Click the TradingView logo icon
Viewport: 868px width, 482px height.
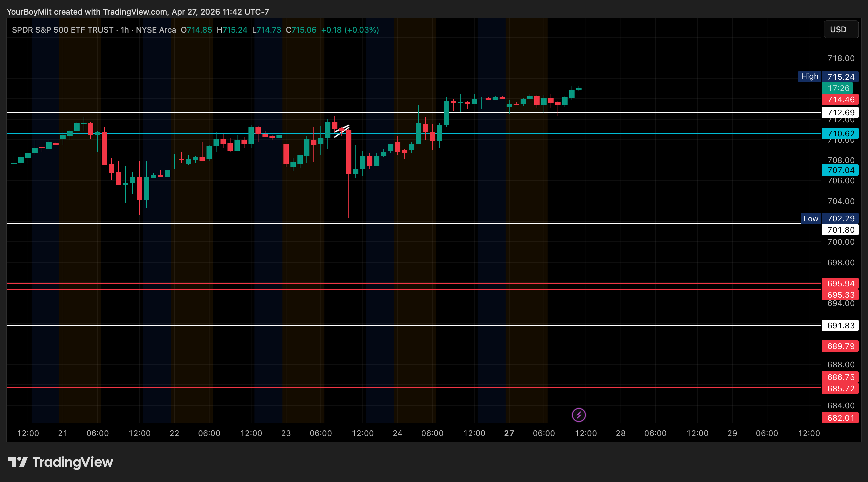tap(18, 462)
